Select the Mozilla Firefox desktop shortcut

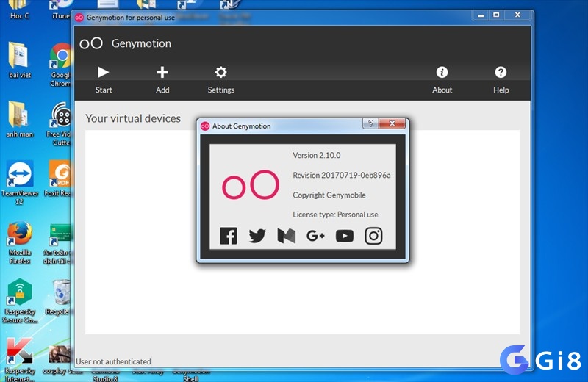(20, 243)
